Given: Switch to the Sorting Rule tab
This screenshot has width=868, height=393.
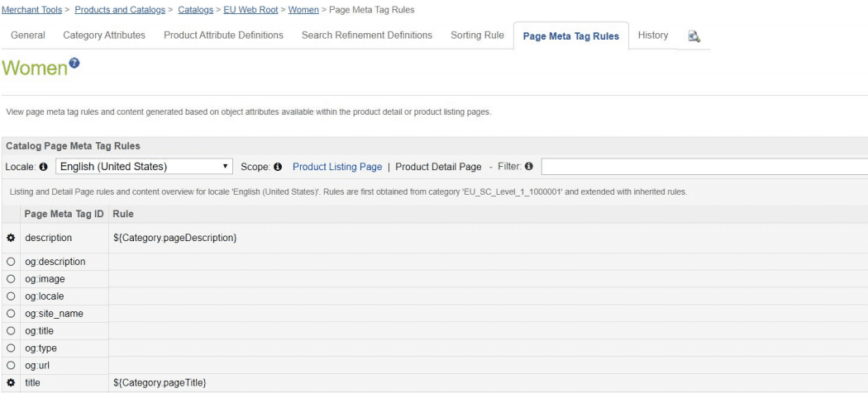Looking at the screenshot, I should pos(477,36).
